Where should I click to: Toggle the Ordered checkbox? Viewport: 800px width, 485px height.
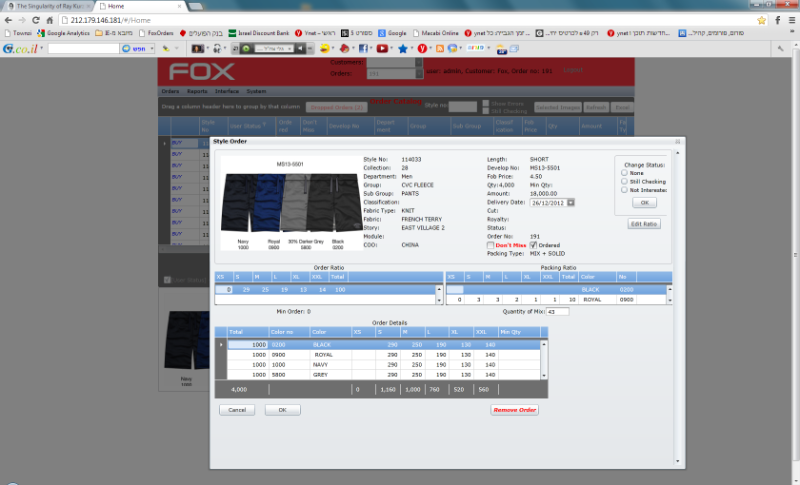533,245
